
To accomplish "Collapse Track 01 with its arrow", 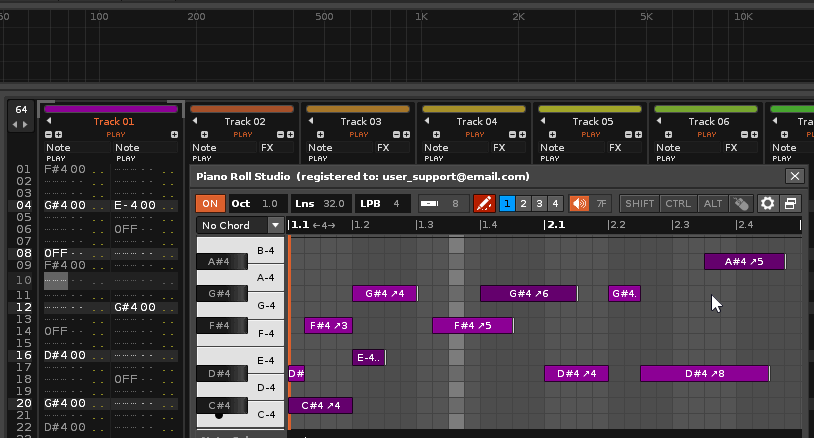I will (x=49, y=121).
